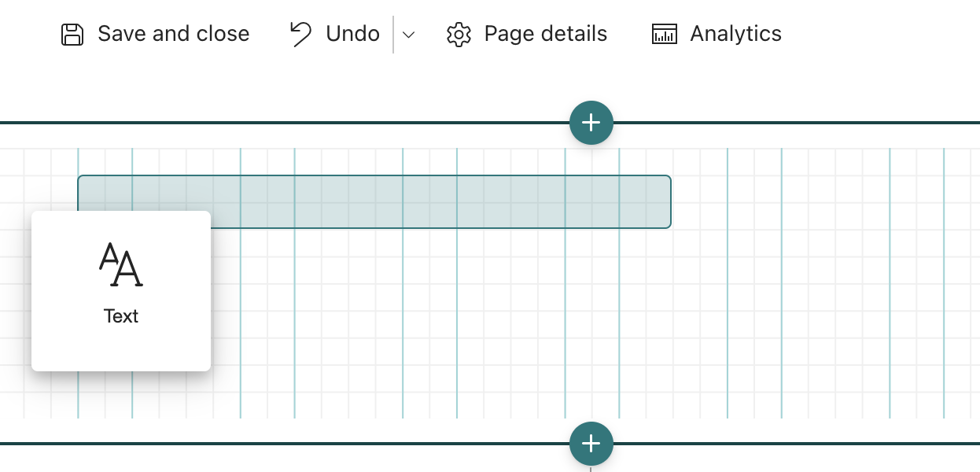Click the Page details gear icon
Viewport: 980px width, 472px height.
[459, 35]
